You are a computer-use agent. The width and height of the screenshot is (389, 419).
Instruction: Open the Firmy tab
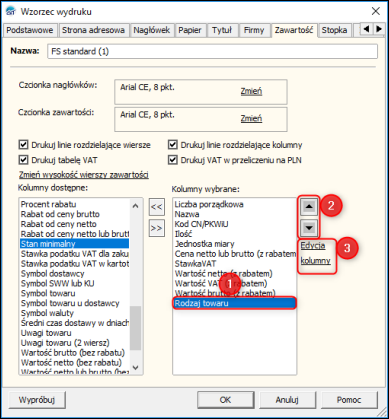(x=254, y=30)
